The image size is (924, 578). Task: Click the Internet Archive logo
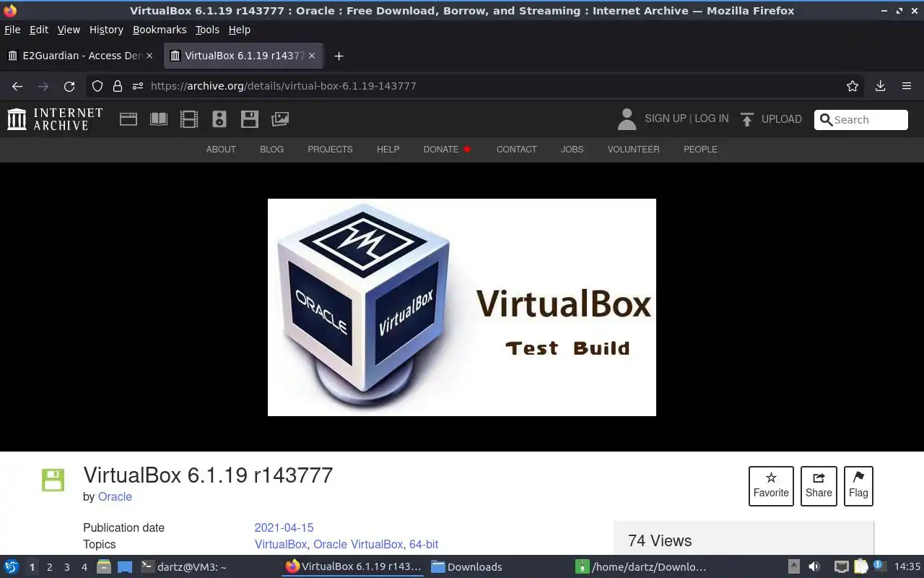click(x=55, y=119)
